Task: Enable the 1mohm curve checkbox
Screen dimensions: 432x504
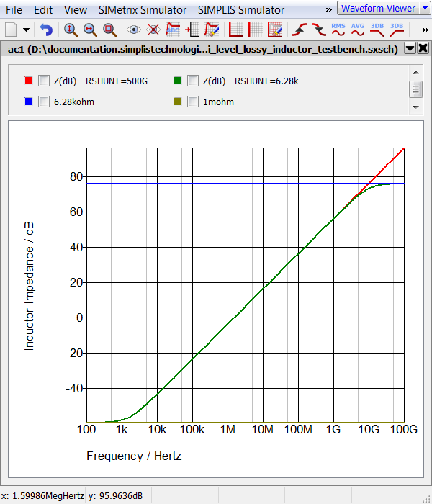Action: (x=193, y=102)
